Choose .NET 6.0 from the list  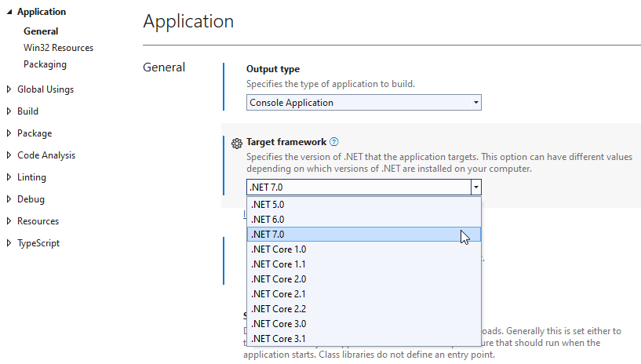pos(364,220)
